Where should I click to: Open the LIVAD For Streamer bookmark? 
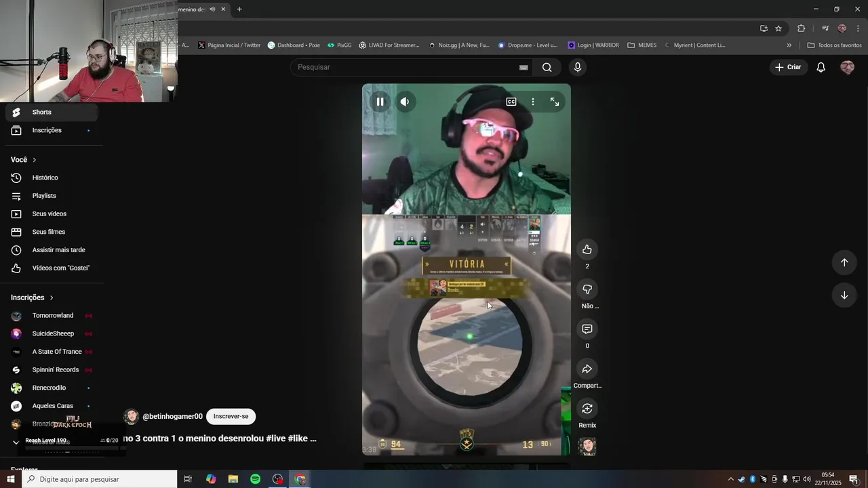click(x=389, y=45)
